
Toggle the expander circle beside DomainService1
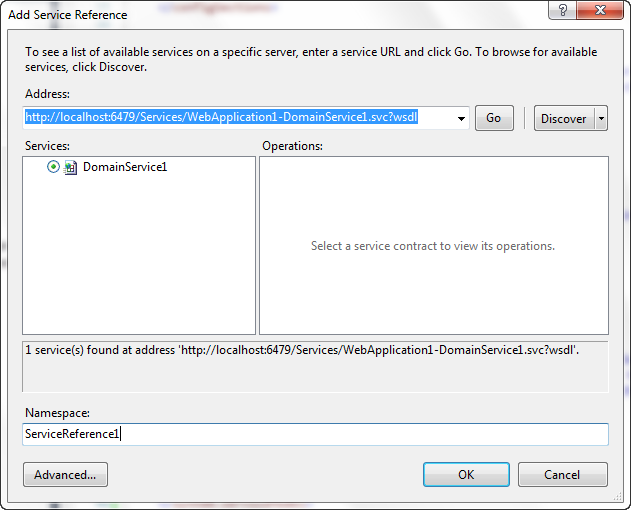53,167
